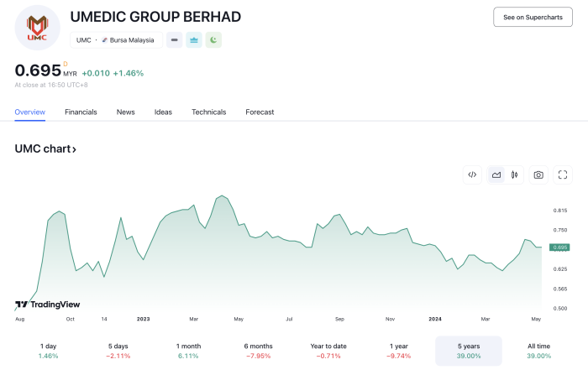Select the 1 month time range

point(188,351)
